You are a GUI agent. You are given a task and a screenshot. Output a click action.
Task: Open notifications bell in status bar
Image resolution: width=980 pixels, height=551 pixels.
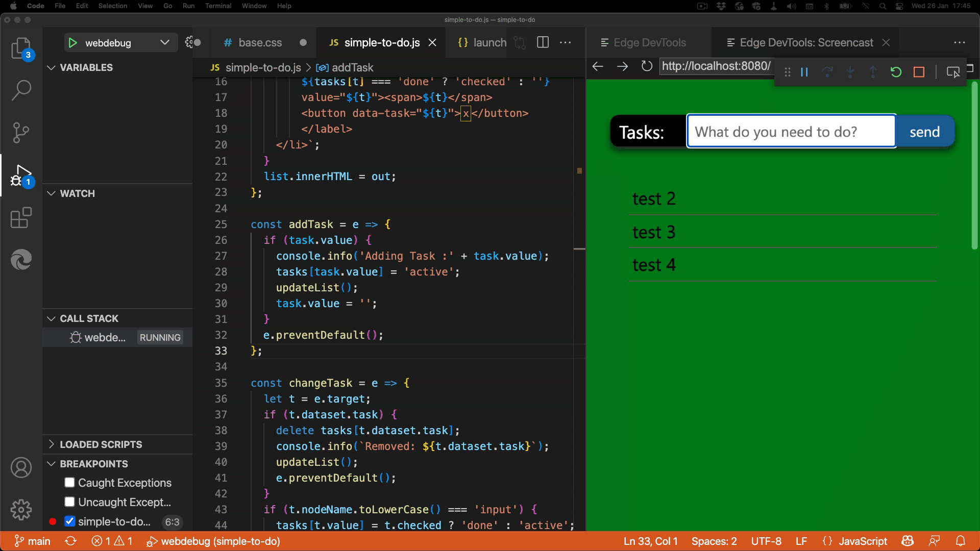coord(961,541)
